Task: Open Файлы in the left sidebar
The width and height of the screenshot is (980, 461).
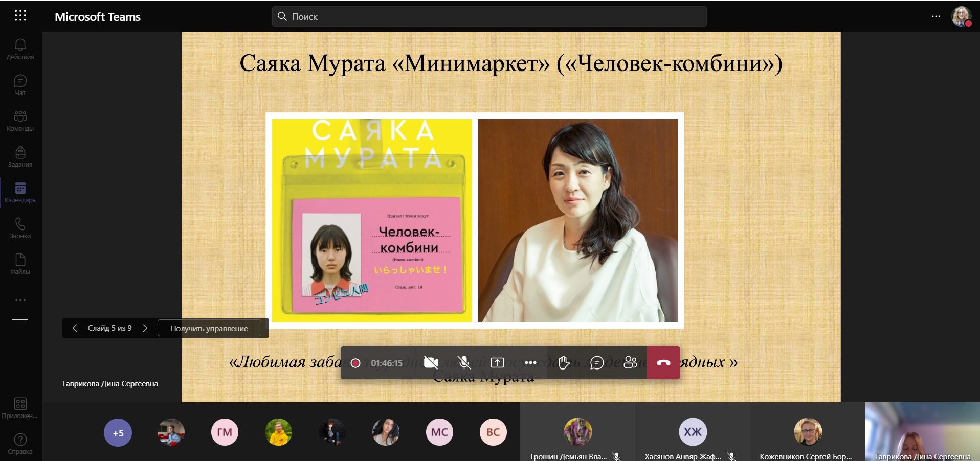Action: pos(20,264)
